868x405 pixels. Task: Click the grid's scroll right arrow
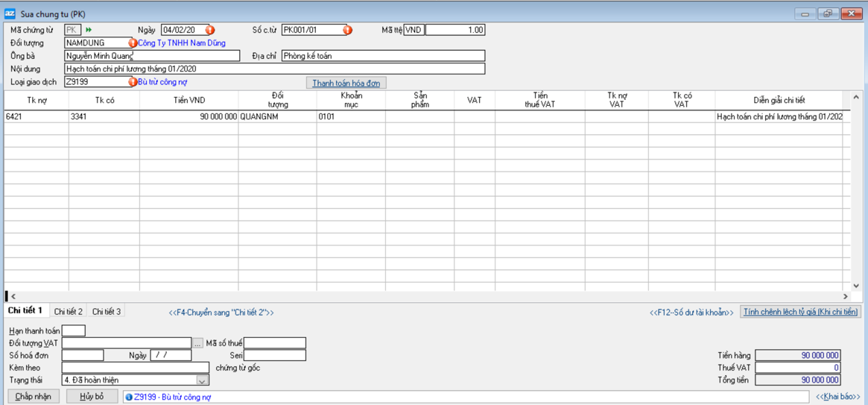(845, 297)
